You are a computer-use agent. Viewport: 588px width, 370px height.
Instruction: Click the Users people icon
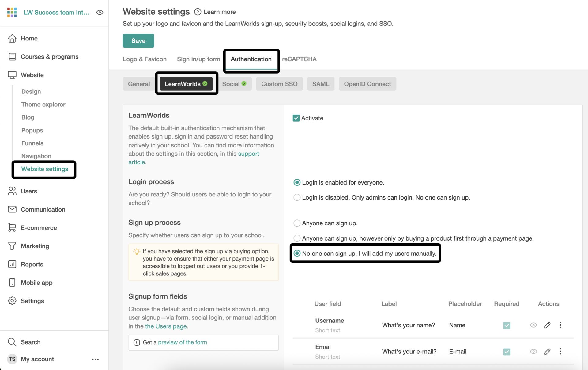pyautogui.click(x=12, y=191)
